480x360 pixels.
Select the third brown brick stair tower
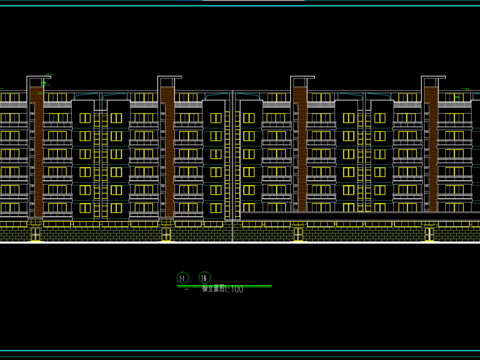300,149
